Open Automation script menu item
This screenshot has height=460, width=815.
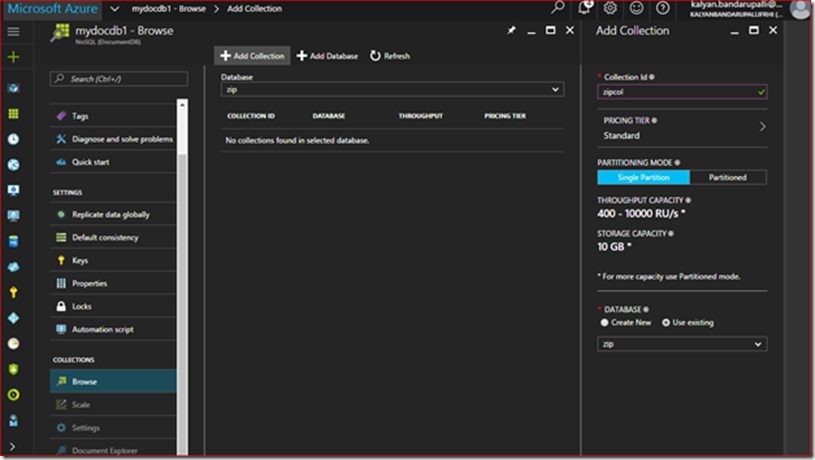pyautogui.click(x=113, y=329)
